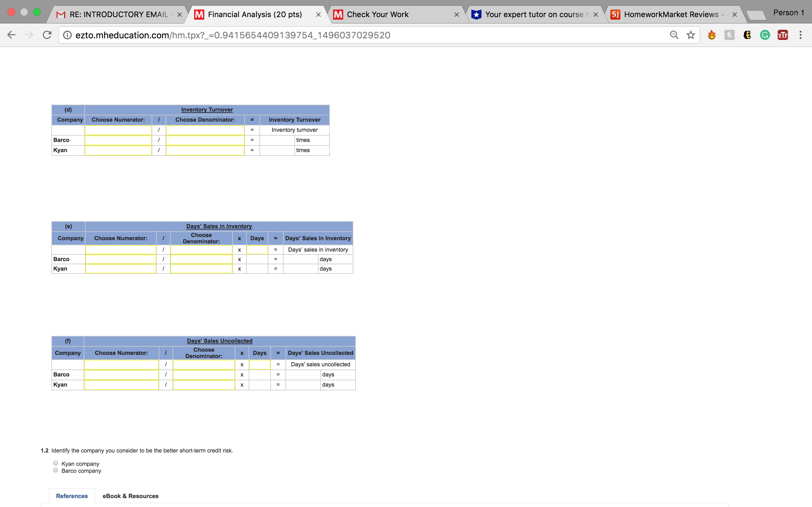Image resolution: width=812 pixels, height=507 pixels.
Task: Open Chrome's three-dot menu
Action: (x=800, y=35)
